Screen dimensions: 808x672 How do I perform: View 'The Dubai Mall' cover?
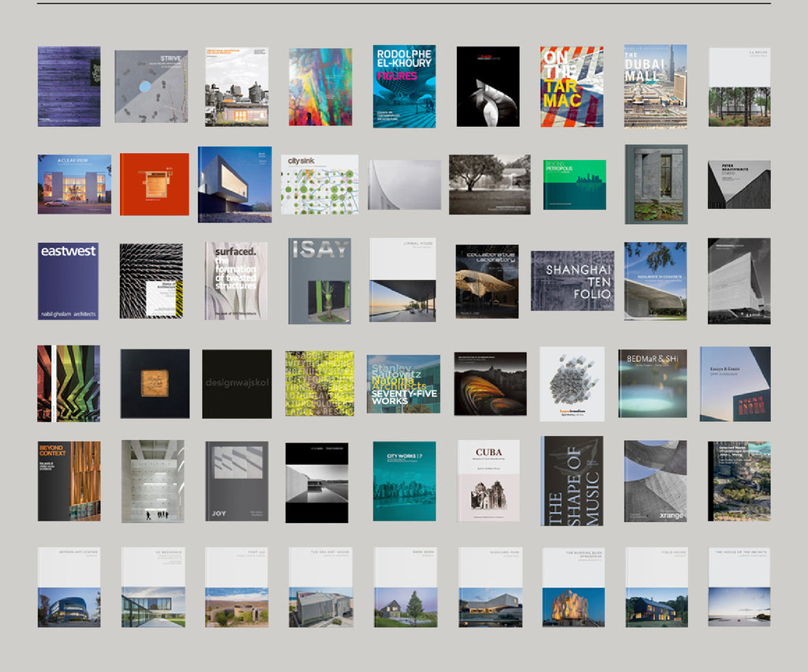point(656,85)
